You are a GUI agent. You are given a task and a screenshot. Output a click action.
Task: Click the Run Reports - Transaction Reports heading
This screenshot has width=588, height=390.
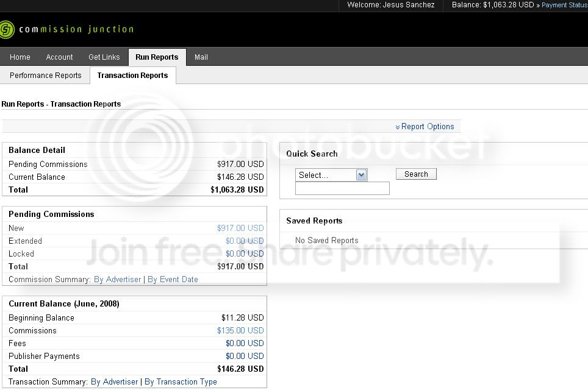(61, 104)
